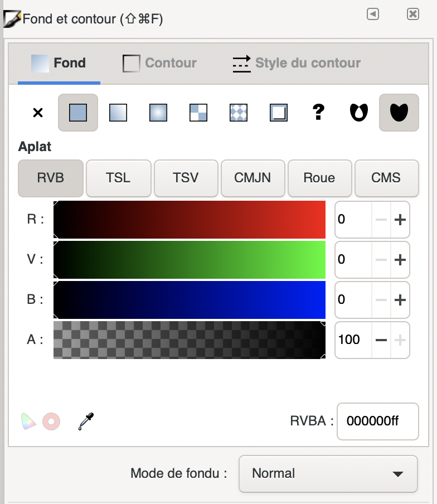Choose the mesh gradient fill icon
437x504 pixels.
click(198, 113)
